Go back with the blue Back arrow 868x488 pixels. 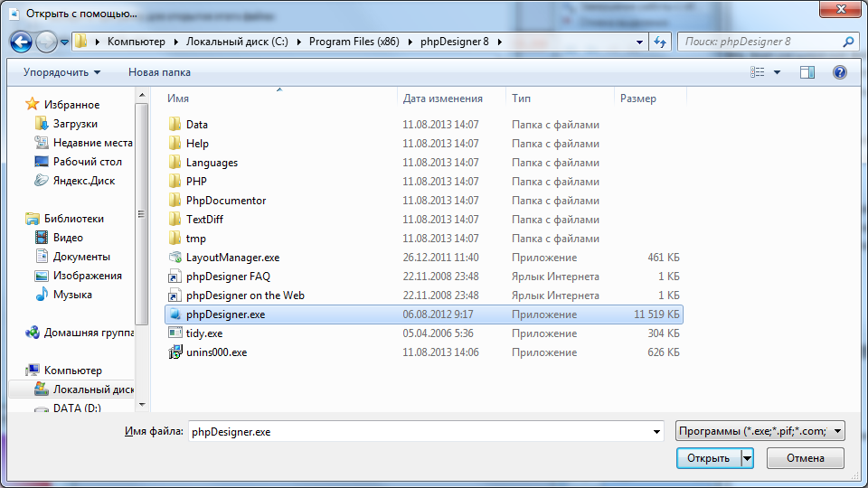click(21, 42)
